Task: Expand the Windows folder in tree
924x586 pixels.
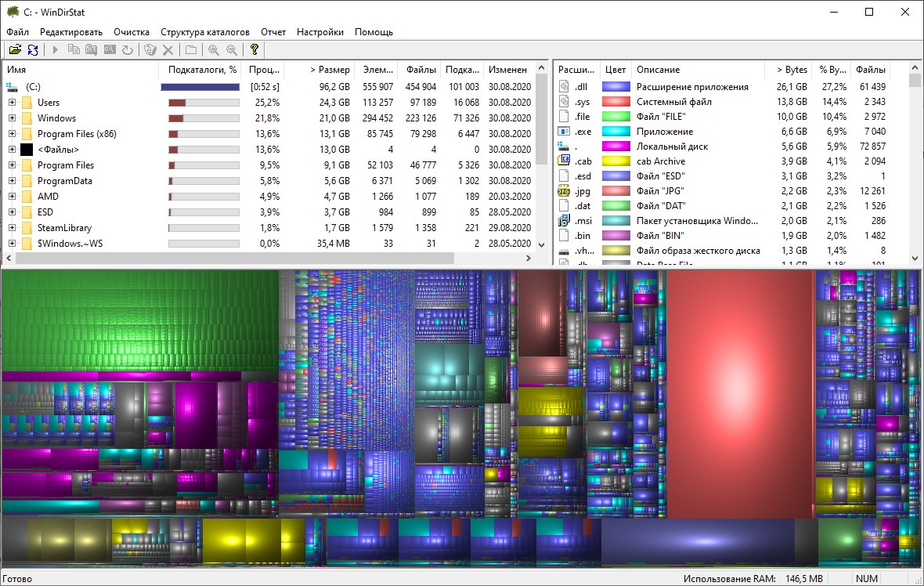Action: [x=12, y=118]
